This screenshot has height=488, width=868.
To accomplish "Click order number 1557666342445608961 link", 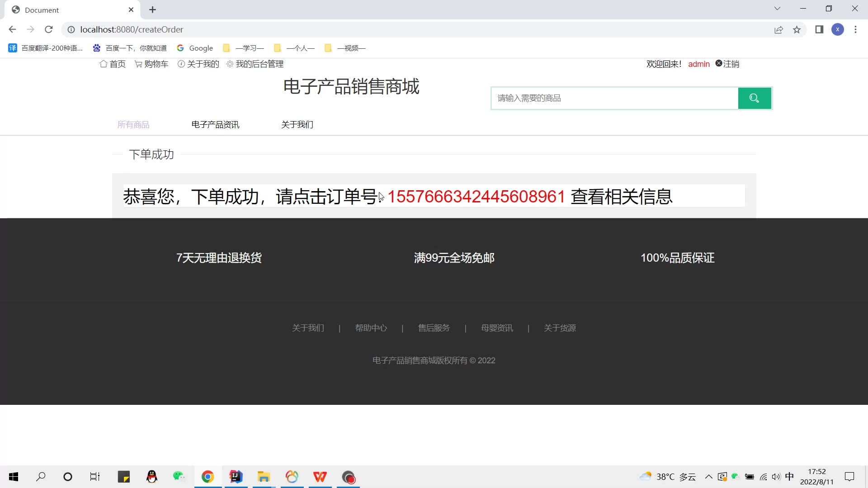I will click(x=476, y=197).
